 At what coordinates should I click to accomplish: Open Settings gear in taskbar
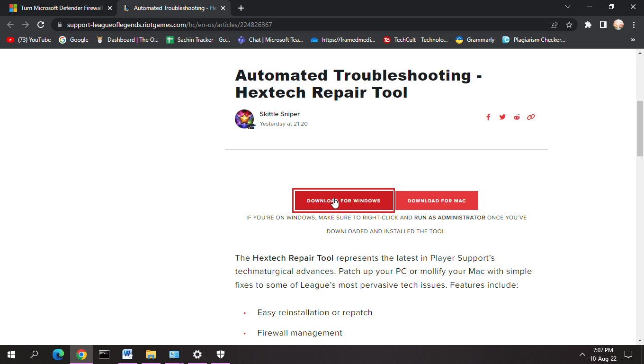(197, 354)
